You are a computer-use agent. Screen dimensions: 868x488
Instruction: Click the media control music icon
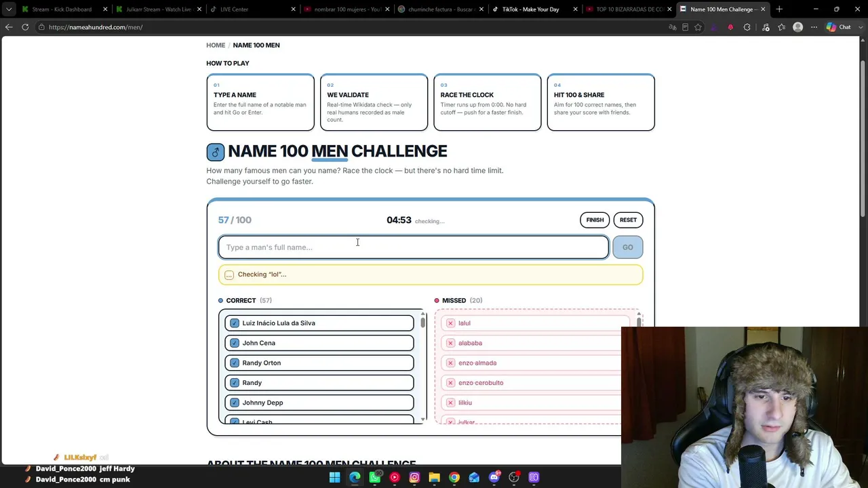tap(766, 27)
